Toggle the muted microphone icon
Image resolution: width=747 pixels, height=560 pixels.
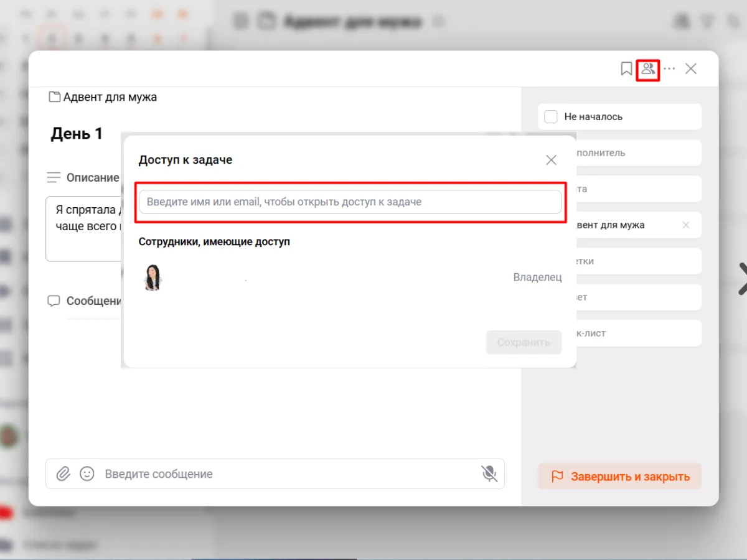point(489,474)
